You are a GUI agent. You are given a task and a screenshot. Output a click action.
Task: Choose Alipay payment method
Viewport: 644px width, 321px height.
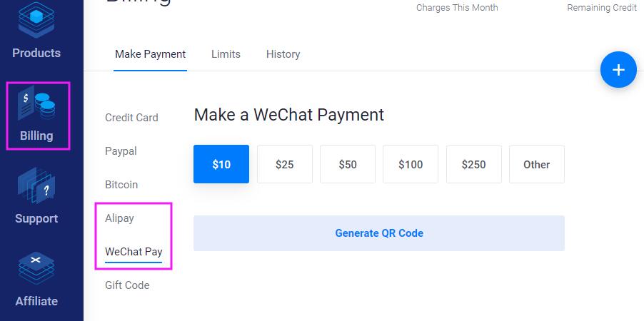tap(119, 218)
